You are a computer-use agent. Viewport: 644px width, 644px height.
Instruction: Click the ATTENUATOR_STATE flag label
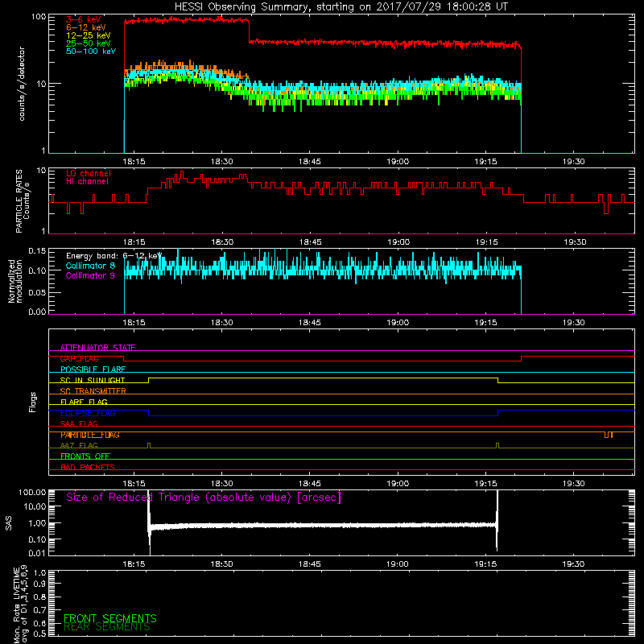pyautogui.click(x=97, y=348)
